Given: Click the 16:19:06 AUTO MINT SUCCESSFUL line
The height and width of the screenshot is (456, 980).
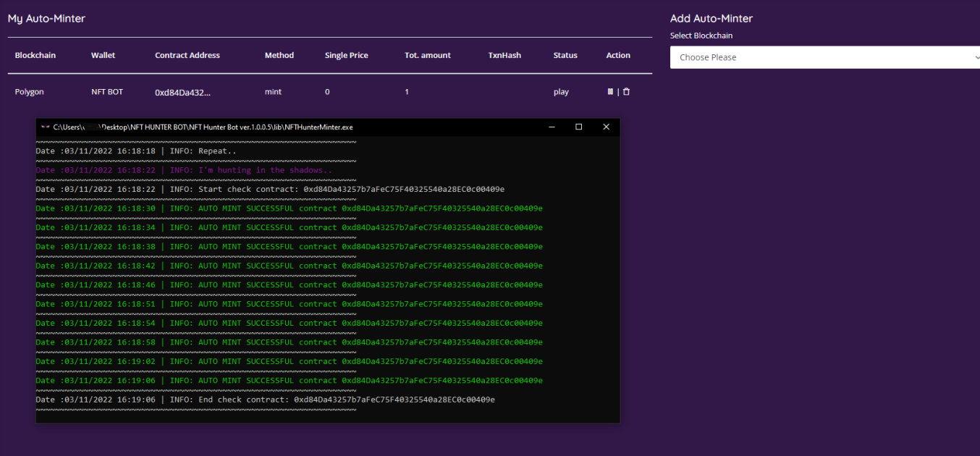Looking at the screenshot, I should tap(290, 381).
